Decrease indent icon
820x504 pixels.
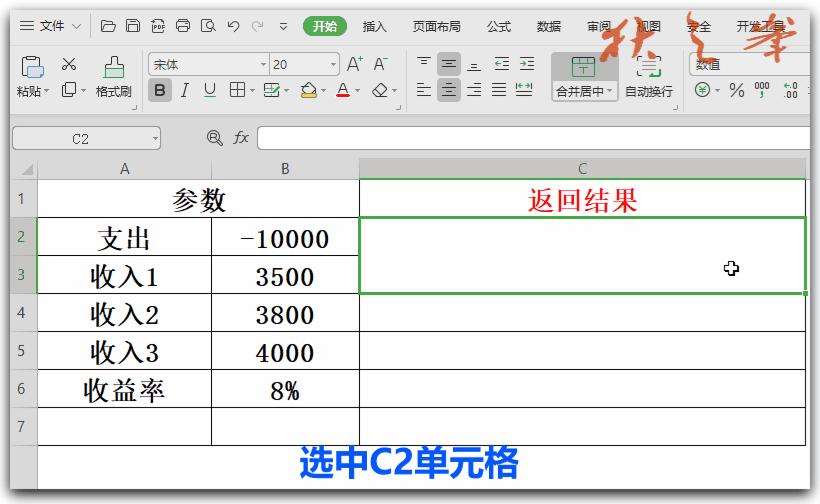[502, 64]
